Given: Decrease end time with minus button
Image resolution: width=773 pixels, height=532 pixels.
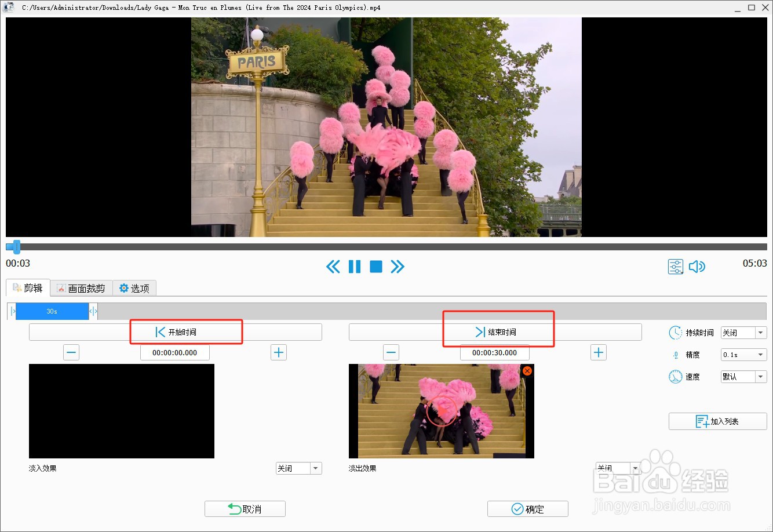Looking at the screenshot, I should click(x=391, y=352).
